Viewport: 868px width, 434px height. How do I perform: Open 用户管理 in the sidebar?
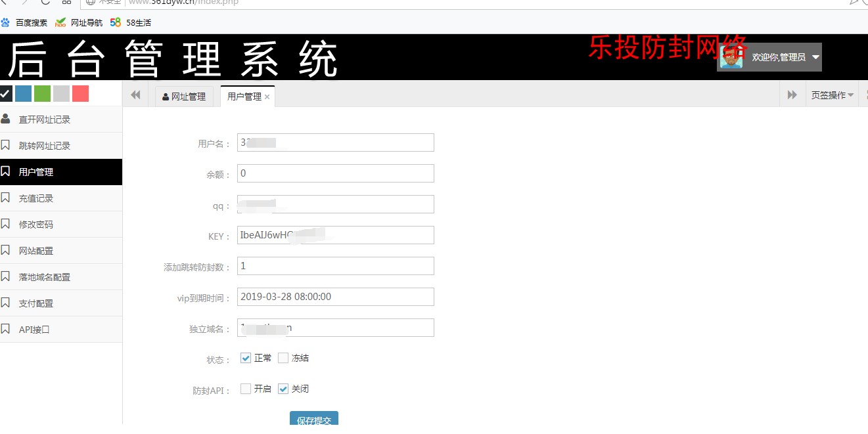(x=61, y=172)
